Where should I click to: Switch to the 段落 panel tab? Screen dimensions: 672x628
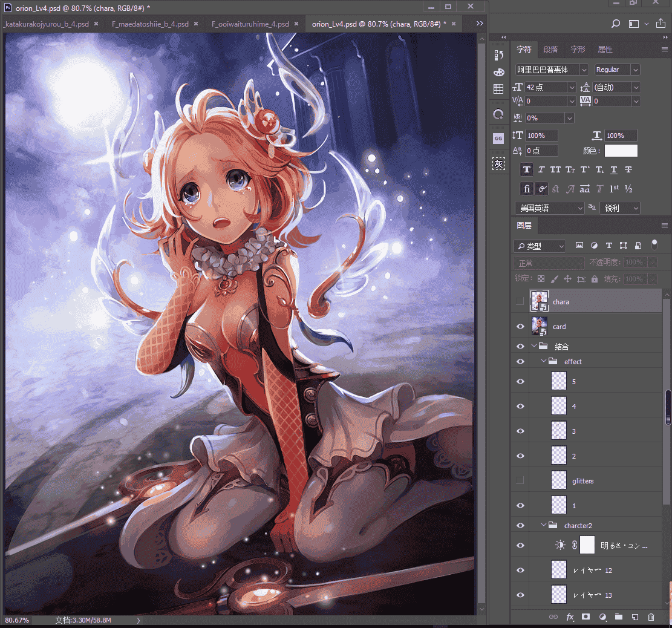click(550, 49)
